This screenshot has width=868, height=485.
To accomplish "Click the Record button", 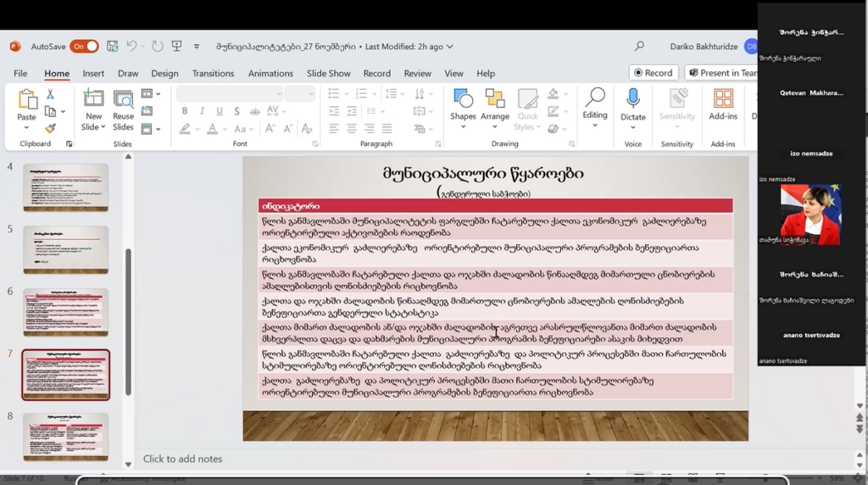I will pos(653,73).
